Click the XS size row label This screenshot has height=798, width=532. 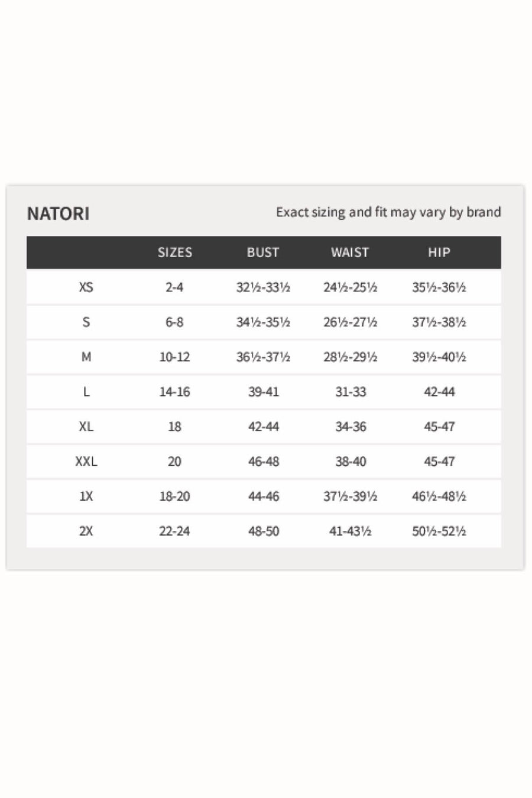click(86, 287)
